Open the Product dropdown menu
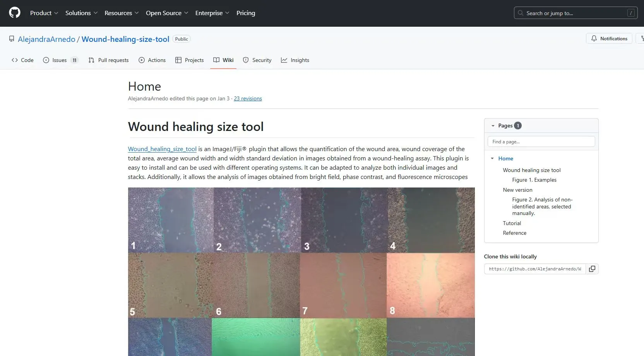644x356 pixels. tap(44, 13)
